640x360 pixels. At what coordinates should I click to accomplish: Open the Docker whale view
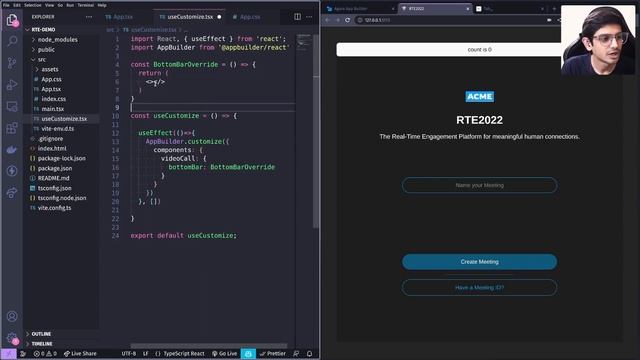(x=12, y=149)
